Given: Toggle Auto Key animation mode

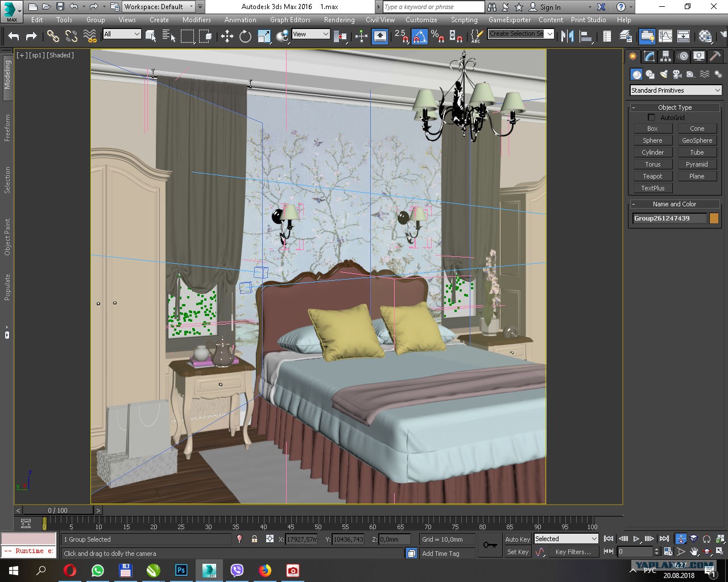Looking at the screenshot, I should [x=518, y=539].
